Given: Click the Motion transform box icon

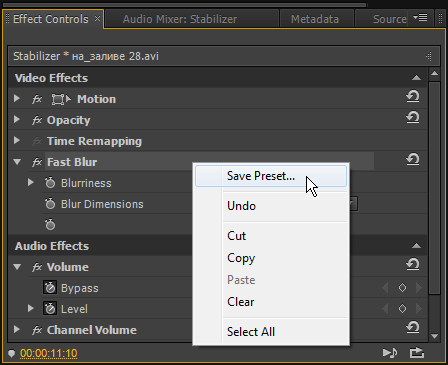Looking at the screenshot, I should point(61,99).
